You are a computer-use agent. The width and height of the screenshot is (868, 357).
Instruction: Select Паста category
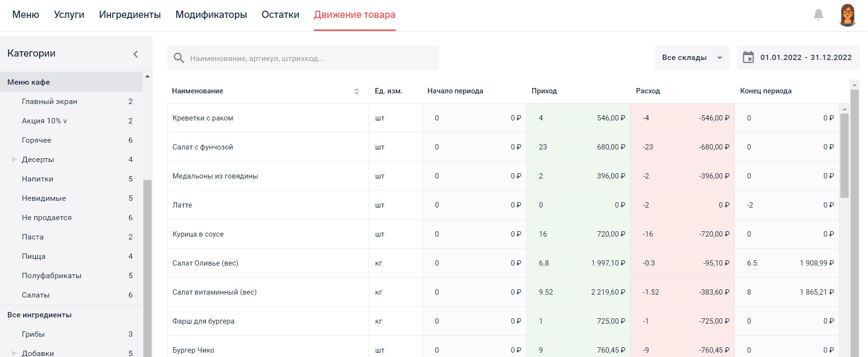click(71, 237)
